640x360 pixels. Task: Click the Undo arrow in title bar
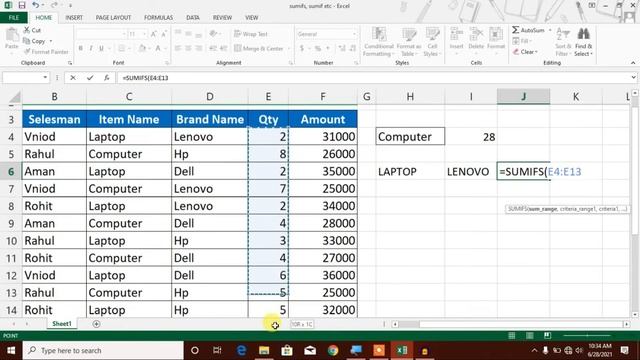click(36, 5)
